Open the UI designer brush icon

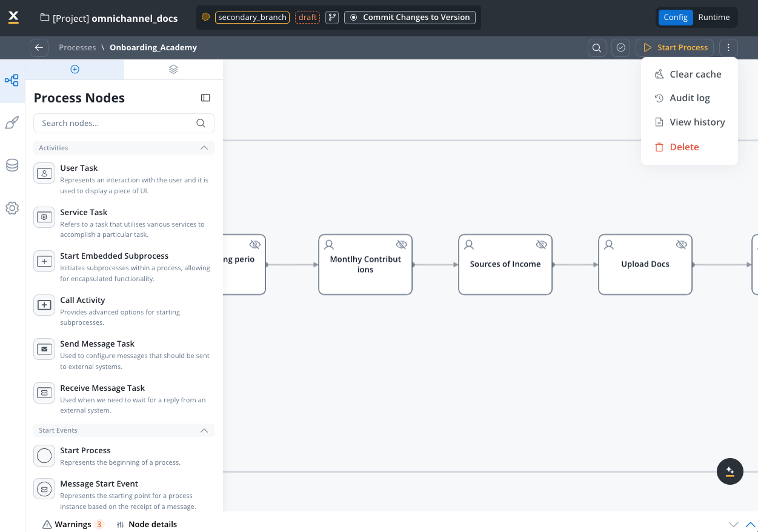tap(12, 123)
